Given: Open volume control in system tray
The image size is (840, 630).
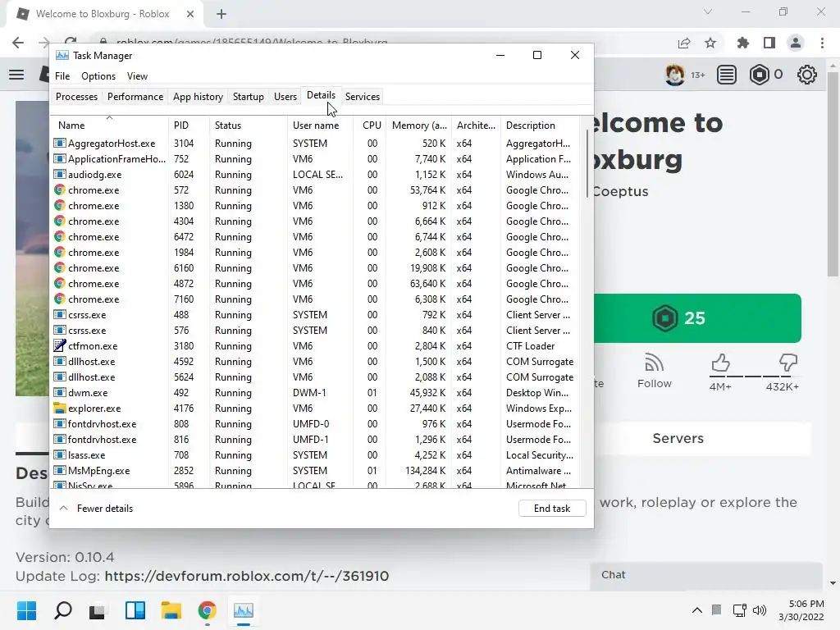Looking at the screenshot, I should 760,610.
